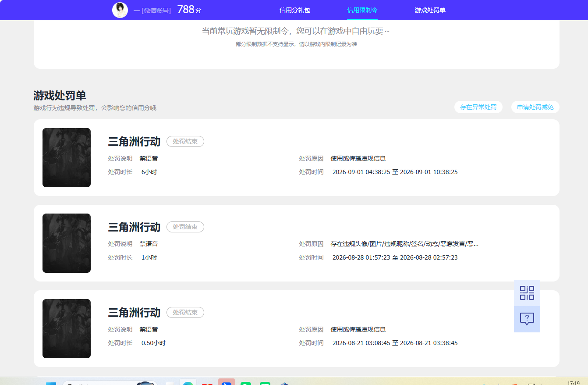Click the subtitle 游戏行为违规导致处罚
This screenshot has width=588, height=385.
pos(95,108)
